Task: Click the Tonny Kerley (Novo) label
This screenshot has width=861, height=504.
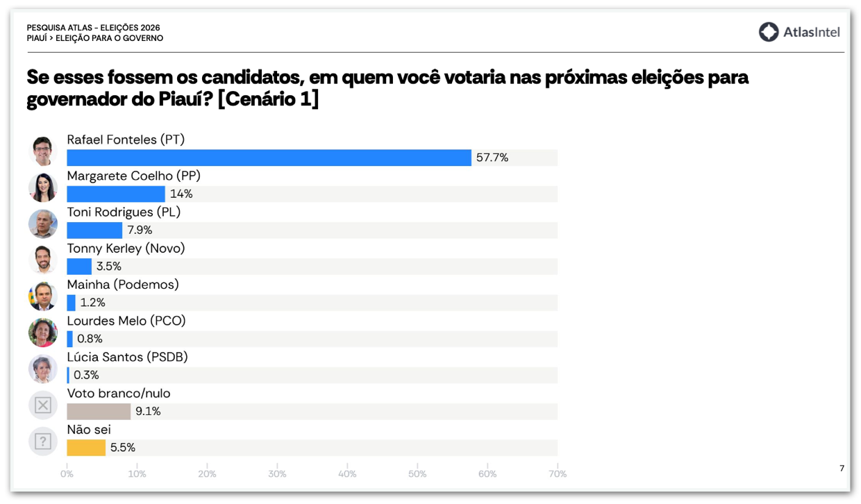Action: click(126, 248)
